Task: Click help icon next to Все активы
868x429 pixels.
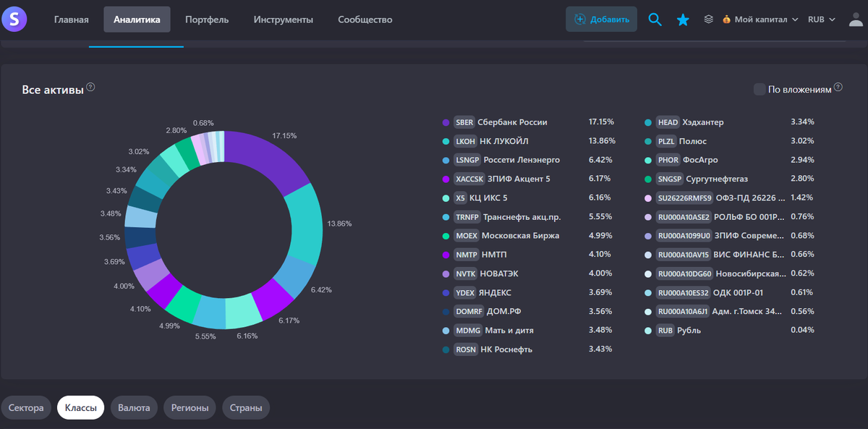Action: tap(90, 87)
